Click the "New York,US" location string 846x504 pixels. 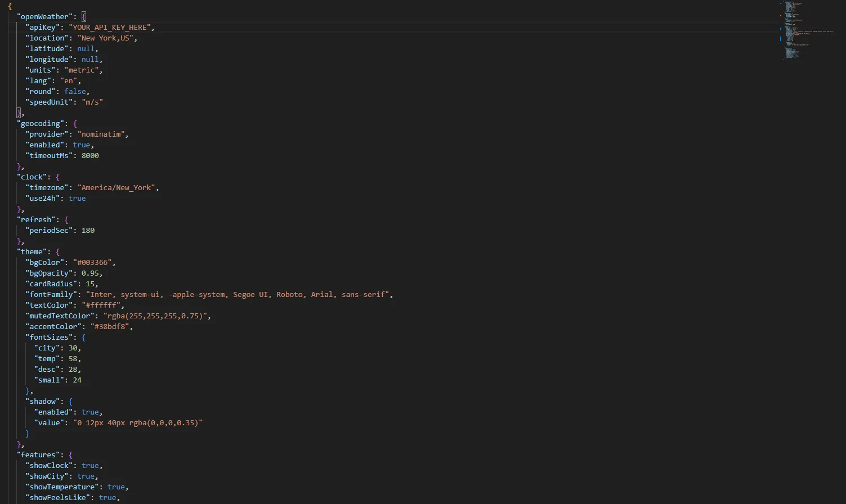click(x=106, y=38)
